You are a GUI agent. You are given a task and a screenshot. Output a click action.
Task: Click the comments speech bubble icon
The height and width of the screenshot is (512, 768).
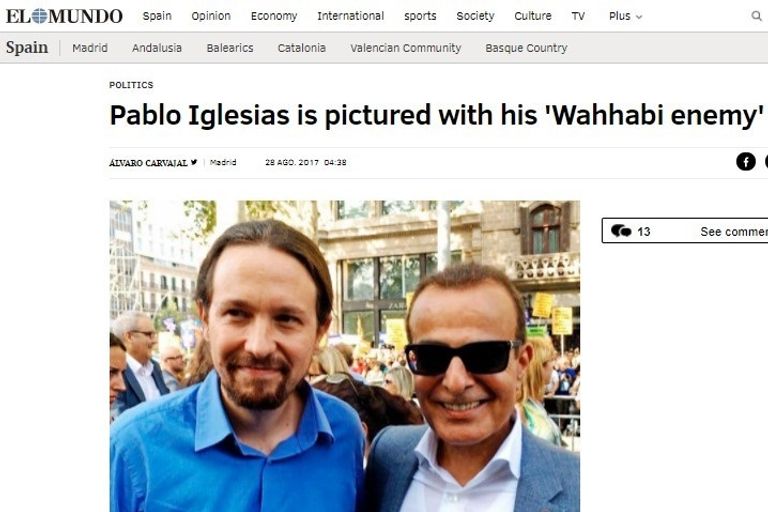click(621, 231)
